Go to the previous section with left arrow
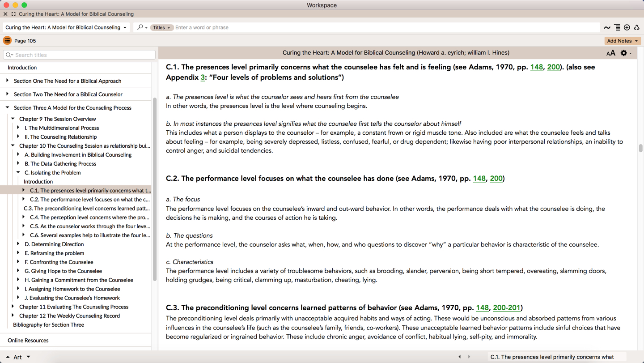644x363 pixels. pyautogui.click(x=460, y=357)
